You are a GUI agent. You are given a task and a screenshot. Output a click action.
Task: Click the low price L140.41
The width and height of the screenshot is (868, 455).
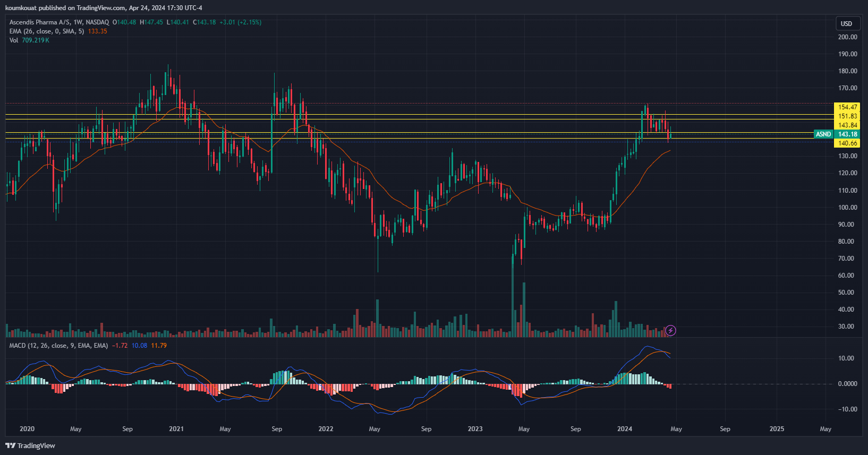(178, 22)
